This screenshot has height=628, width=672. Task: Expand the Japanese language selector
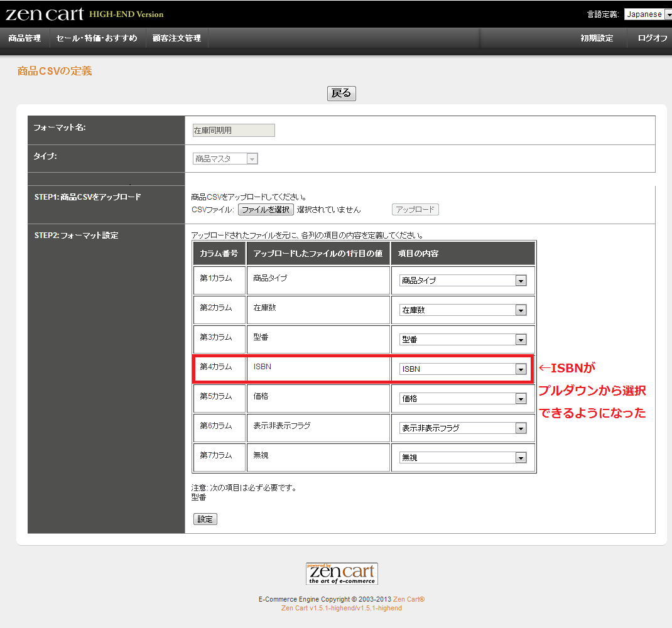tap(647, 14)
